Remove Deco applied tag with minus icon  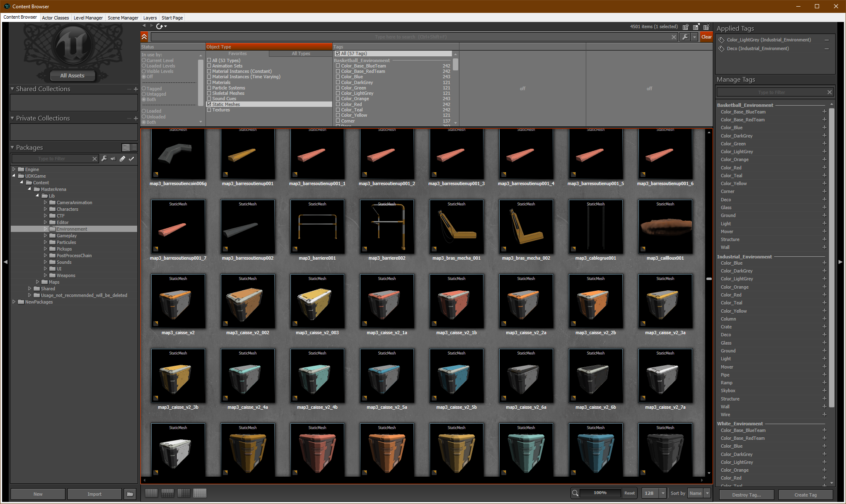pyautogui.click(x=827, y=49)
